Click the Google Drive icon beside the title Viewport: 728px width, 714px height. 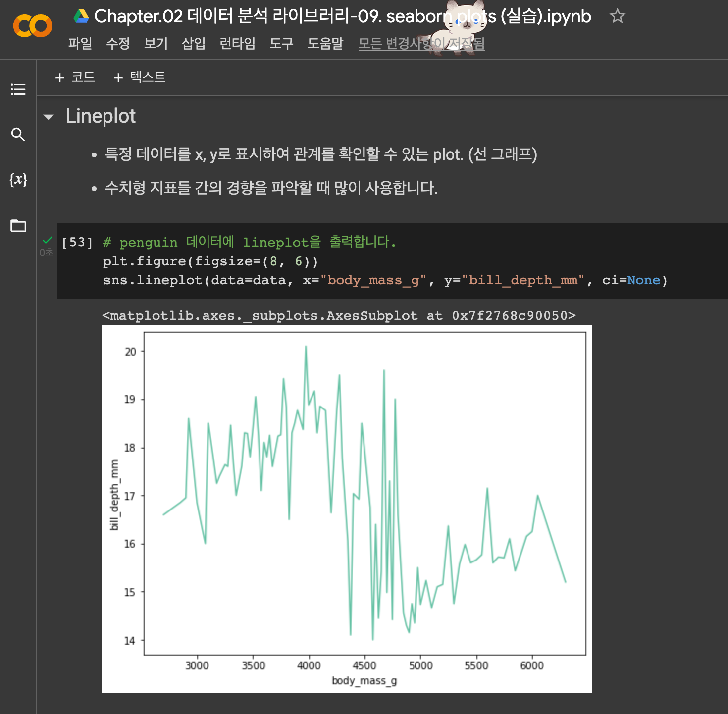pos(81,16)
